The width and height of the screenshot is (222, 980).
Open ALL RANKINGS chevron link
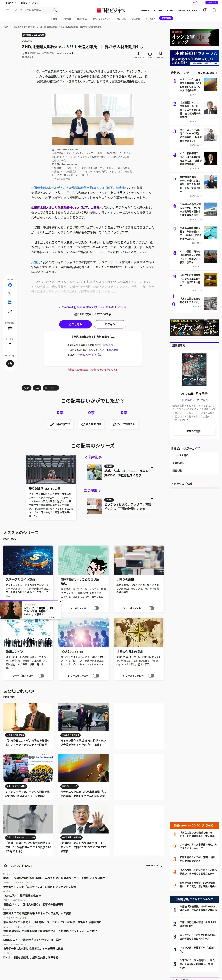[x=208, y=73]
